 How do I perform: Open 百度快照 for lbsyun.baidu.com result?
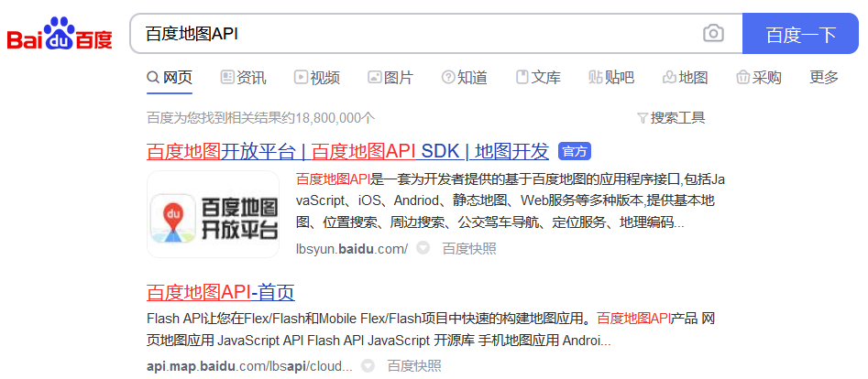(469, 249)
